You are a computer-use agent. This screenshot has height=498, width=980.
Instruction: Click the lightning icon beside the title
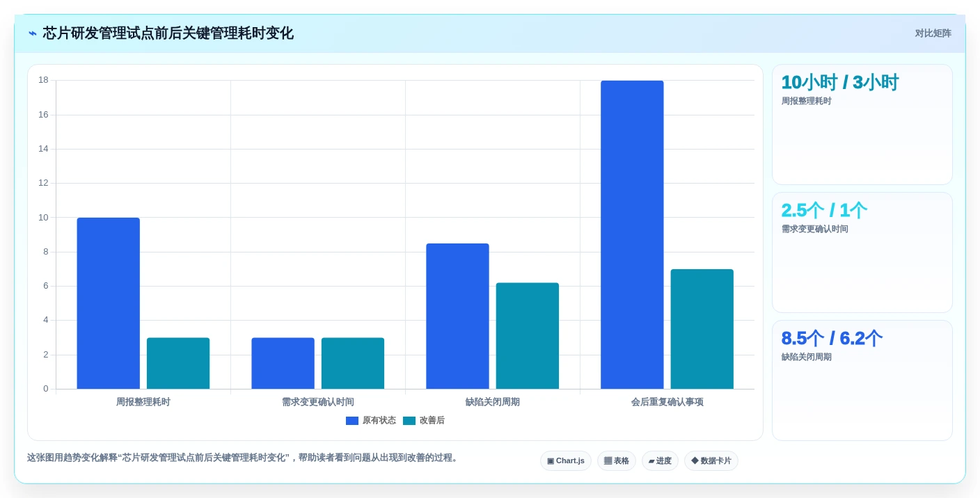(x=33, y=33)
